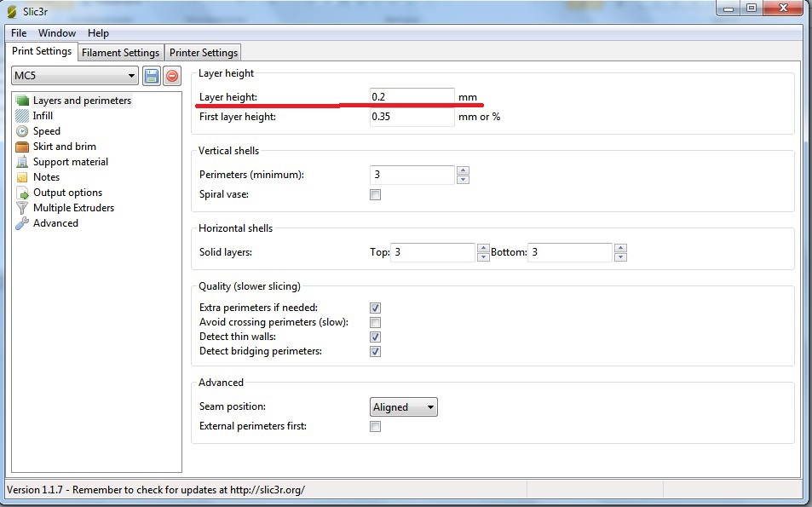The image size is (812, 507).
Task: Click the Notes yellow note icon
Action: 22,177
